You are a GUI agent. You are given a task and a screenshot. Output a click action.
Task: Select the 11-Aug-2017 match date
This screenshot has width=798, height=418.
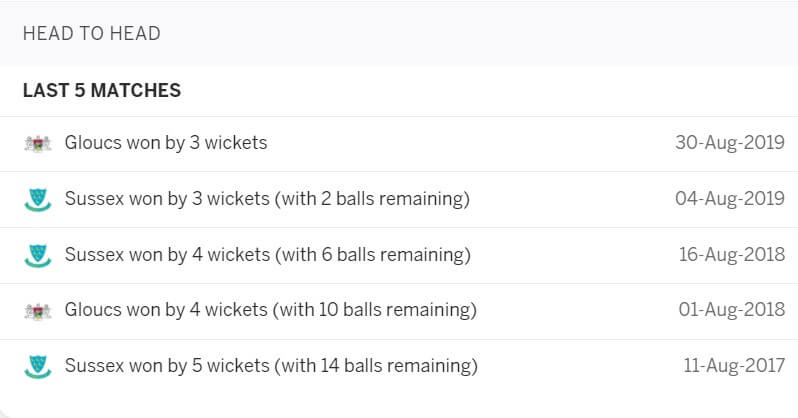(x=734, y=366)
